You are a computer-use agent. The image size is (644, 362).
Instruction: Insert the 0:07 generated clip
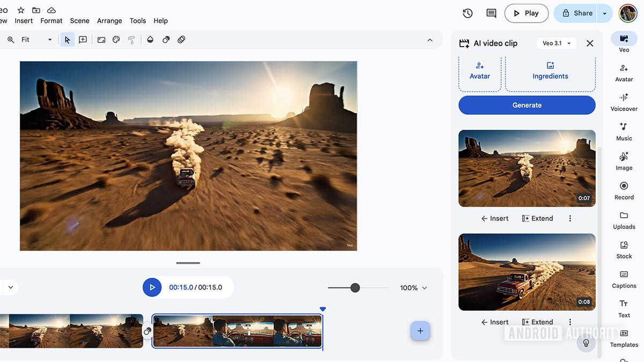(x=495, y=218)
